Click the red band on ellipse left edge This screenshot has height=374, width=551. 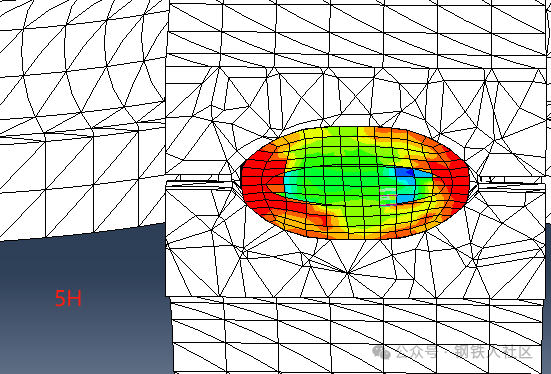pyautogui.click(x=253, y=183)
